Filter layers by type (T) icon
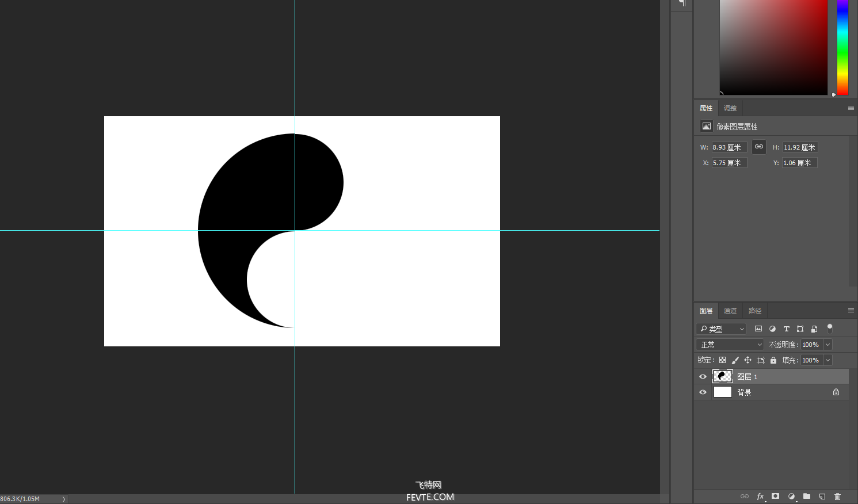This screenshot has width=858, height=504. (786, 329)
